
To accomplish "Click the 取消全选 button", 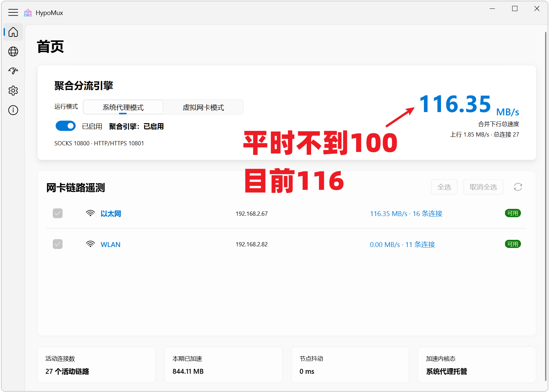I will coord(483,187).
